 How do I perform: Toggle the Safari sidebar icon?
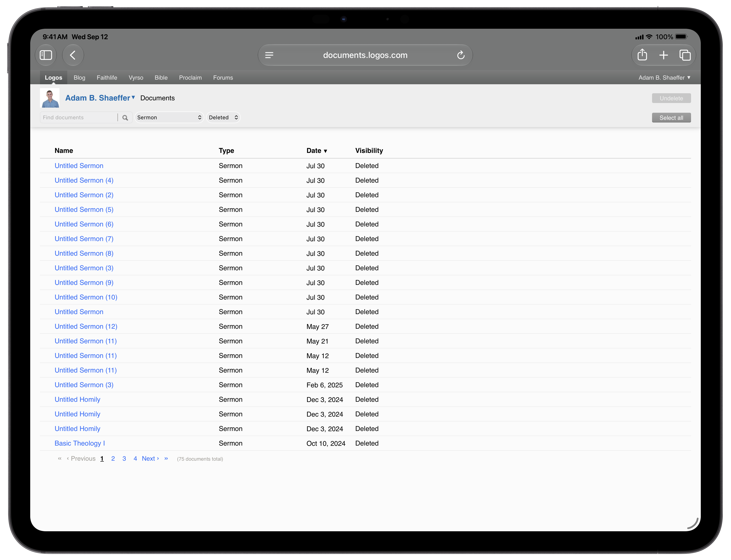pyautogui.click(x=46, y=55)
